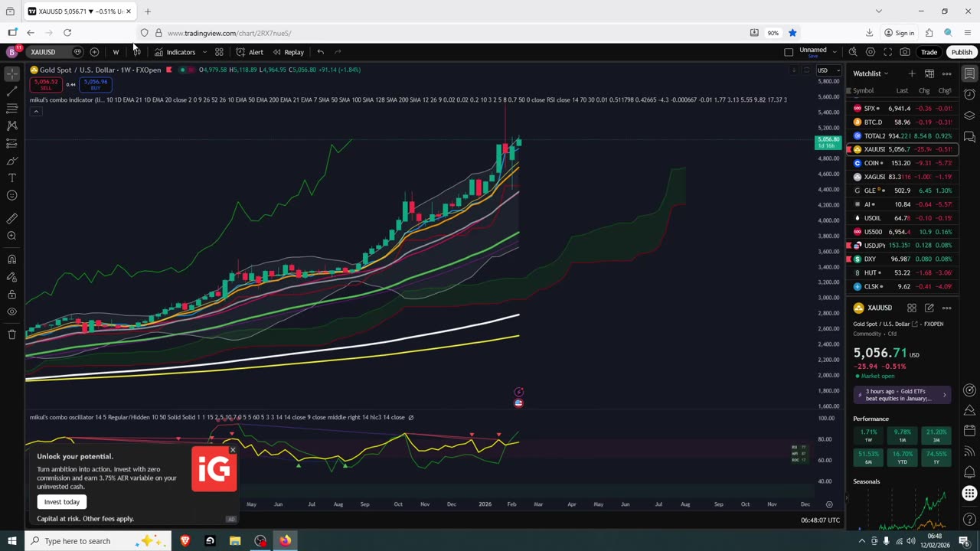Open the Indicators dialog
Viewport: 980px width, 551px height.
click(175, 52)
